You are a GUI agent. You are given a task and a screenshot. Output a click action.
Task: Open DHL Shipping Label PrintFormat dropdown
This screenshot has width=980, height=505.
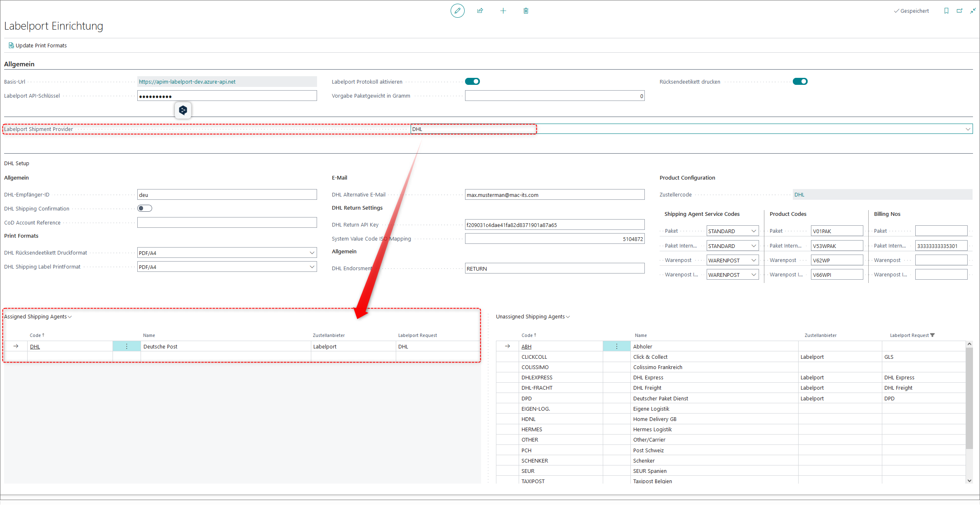[312, 267]
